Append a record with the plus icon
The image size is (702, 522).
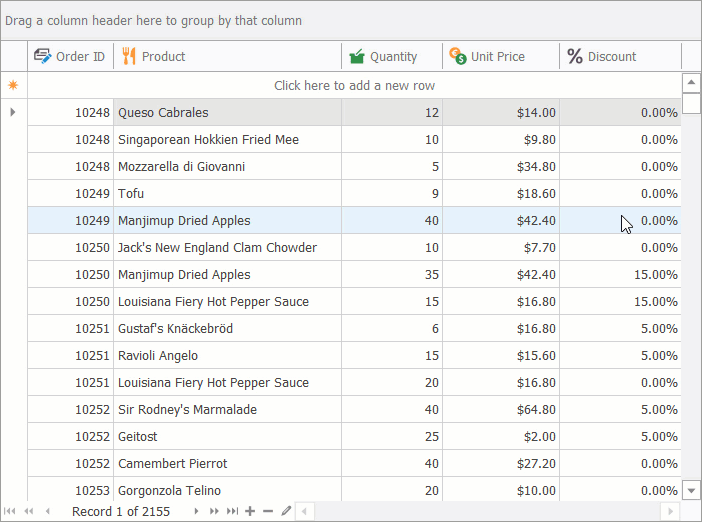click(250, 511)
